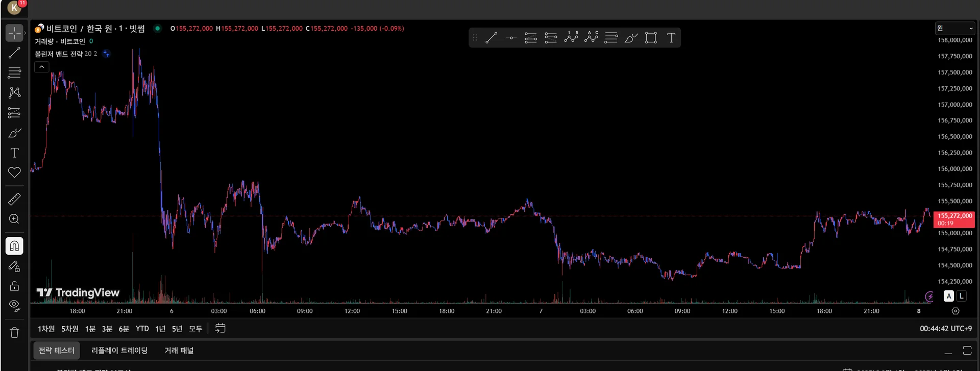The height and width of the screenshot is (371, 980).
Task: Select the YTD time range
Action: 142,329
